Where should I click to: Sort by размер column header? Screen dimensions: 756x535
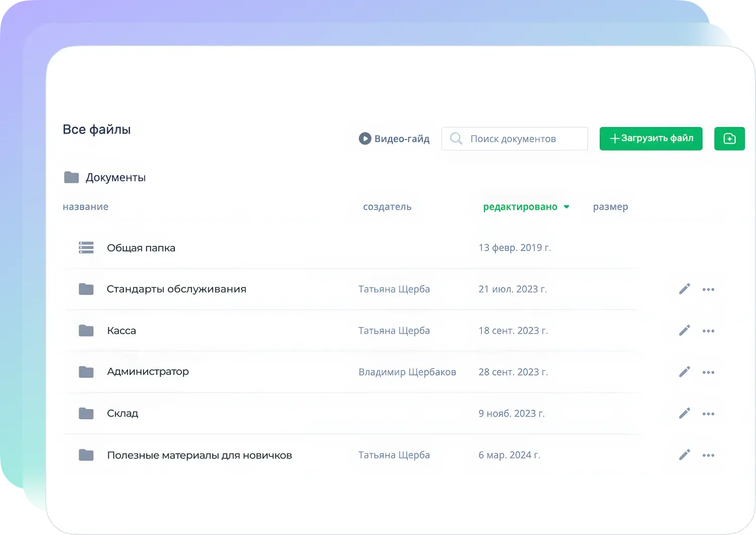[610, 207]
